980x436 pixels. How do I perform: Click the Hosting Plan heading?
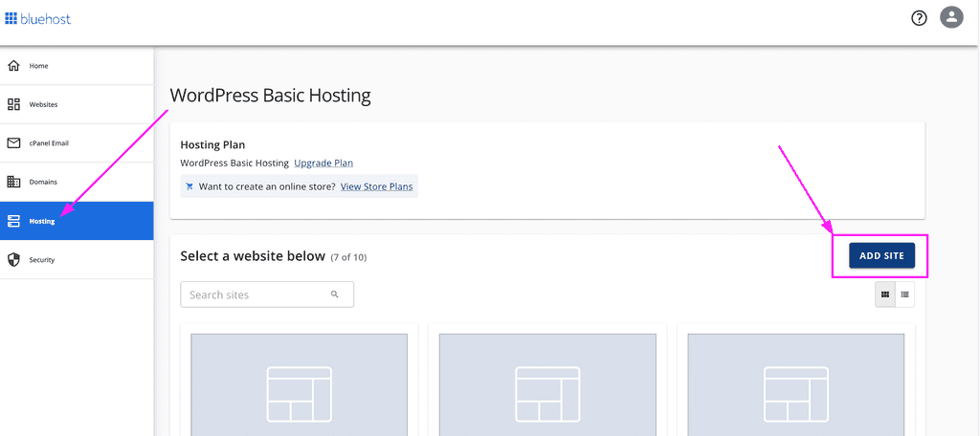[x=212, y=145]
